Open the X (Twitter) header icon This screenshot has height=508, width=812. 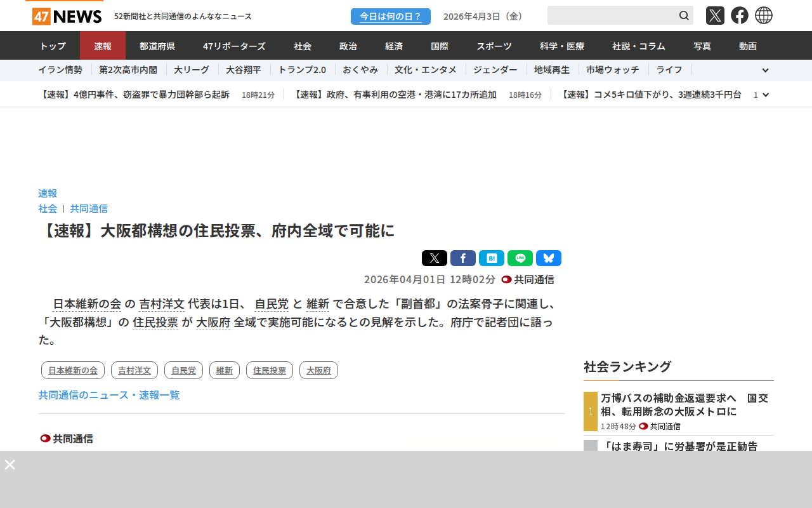715,15
